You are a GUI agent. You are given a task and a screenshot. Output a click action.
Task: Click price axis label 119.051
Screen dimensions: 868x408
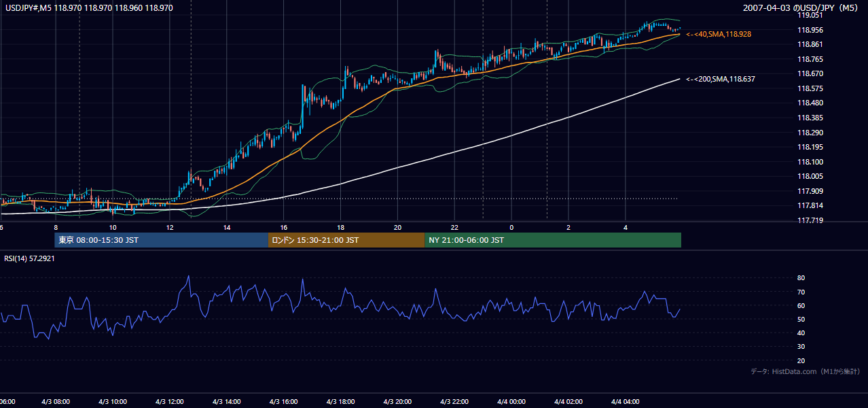tap(810, 15)
